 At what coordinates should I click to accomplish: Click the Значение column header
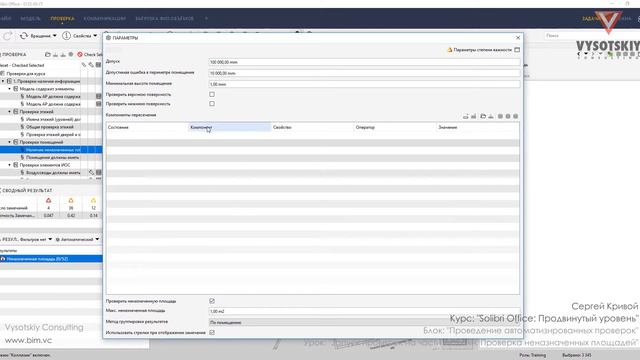pyautogui.click(x=478, y=127)
